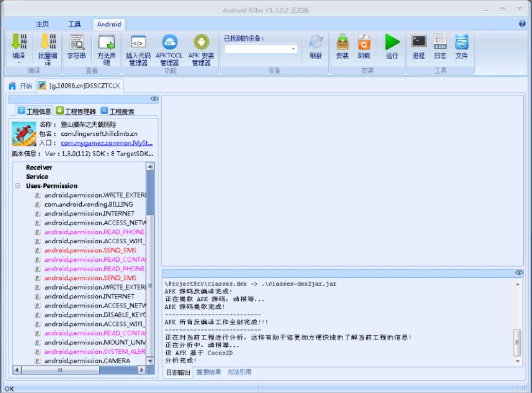Switch to the 方法引用 tab
The width and height of the screenshot is (532, 393).
(x=239, y=372)
